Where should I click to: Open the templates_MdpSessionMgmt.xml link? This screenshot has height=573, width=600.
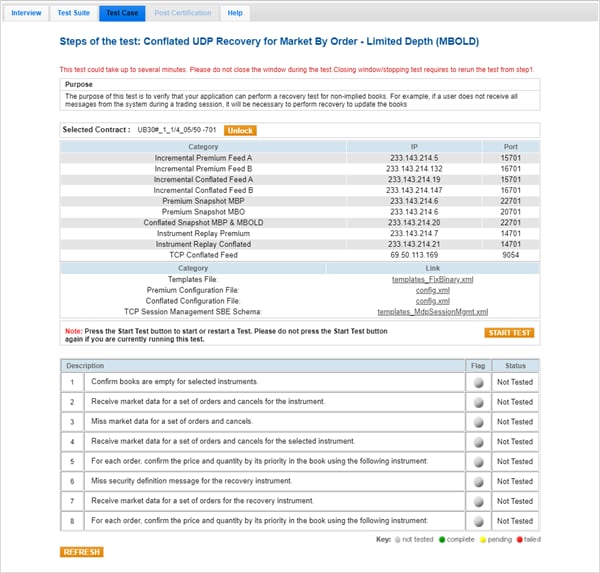[x=432, y=312]
